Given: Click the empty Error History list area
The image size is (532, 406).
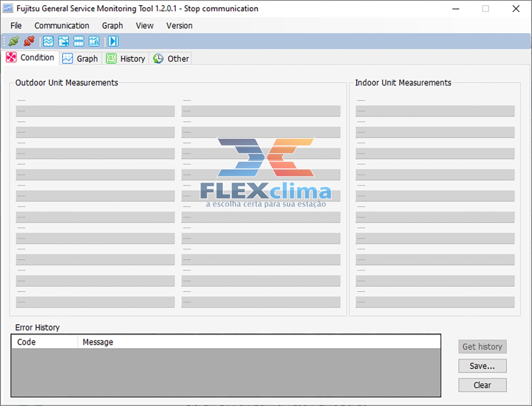Looking at the screenshot, I should tap(226, 372).
